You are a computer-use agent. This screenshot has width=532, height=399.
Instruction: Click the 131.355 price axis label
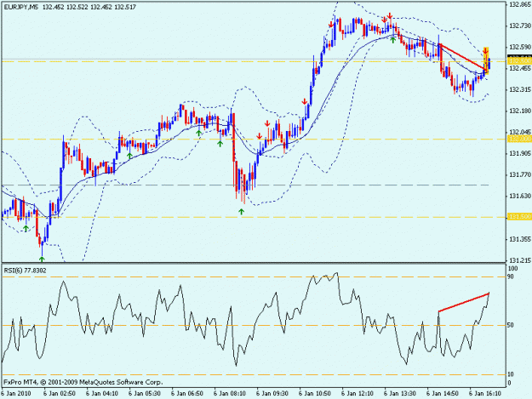click(x=519, y=239)
